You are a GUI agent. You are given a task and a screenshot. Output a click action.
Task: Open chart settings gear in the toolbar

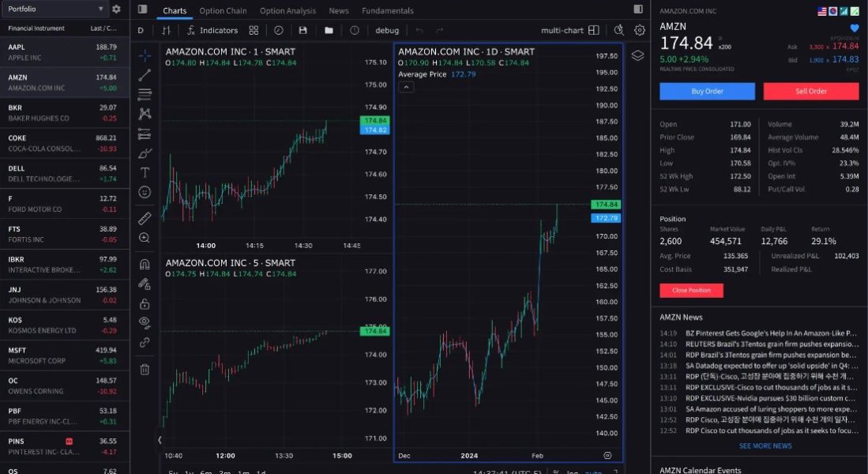coord(640,30)
